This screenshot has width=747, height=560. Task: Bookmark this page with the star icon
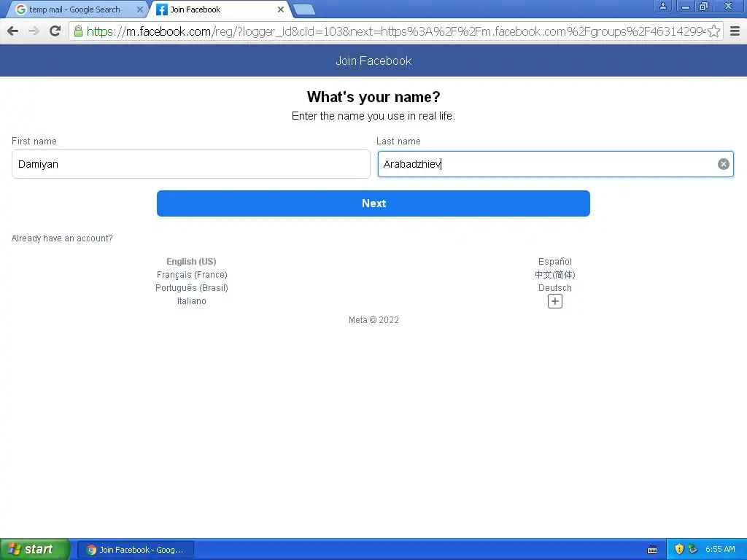[x=713, y=31]
